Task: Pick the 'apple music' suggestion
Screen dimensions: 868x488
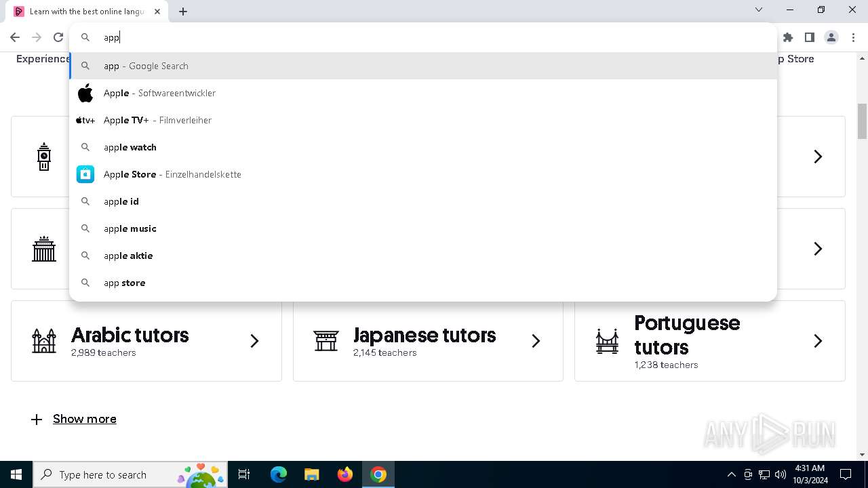Action: (423, 228)
